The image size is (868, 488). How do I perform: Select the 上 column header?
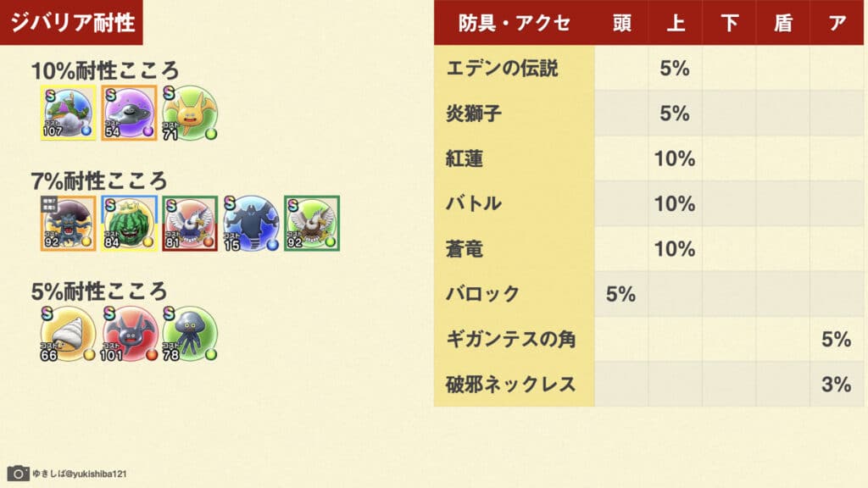click(675, 23)
